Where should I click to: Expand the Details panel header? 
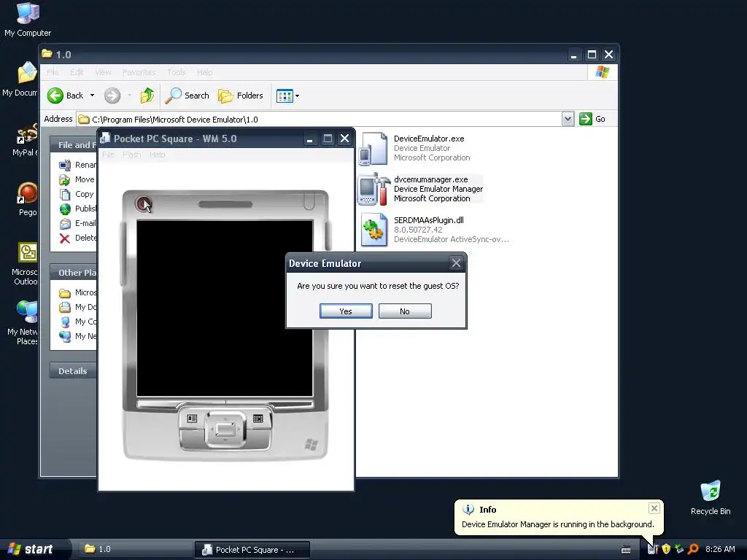pos(74,371)
